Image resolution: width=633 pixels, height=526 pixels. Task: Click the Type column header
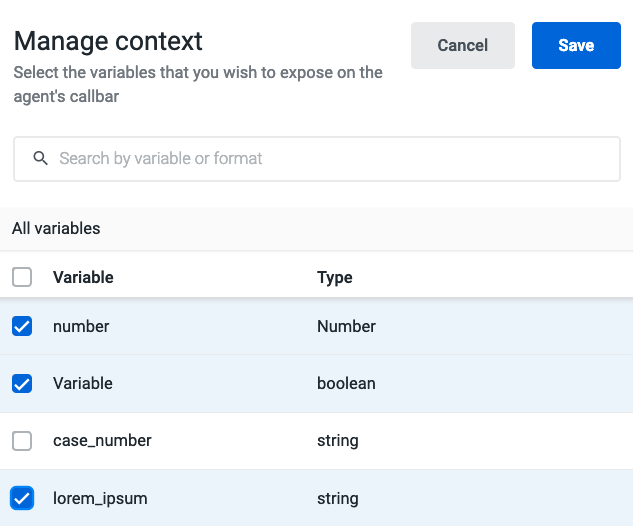335,277
